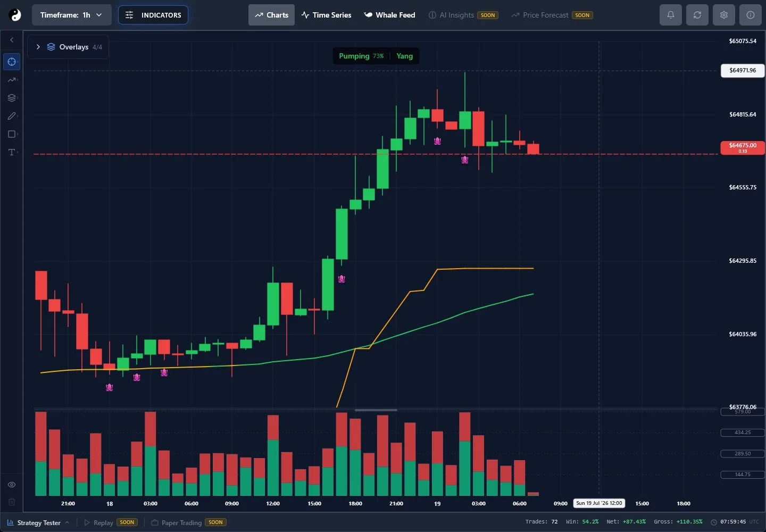
Task: Click the Paper Trading briefcase icon
Action: 155,522
